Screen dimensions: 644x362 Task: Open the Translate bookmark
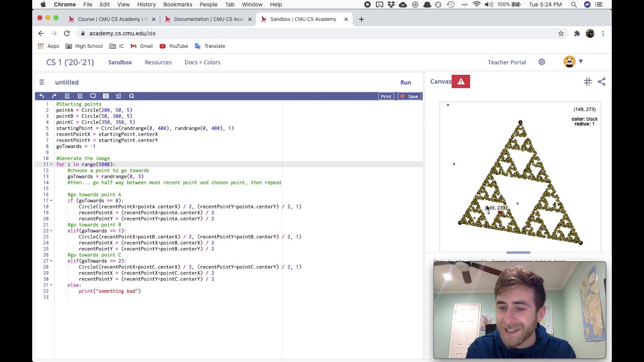point(210,46)
